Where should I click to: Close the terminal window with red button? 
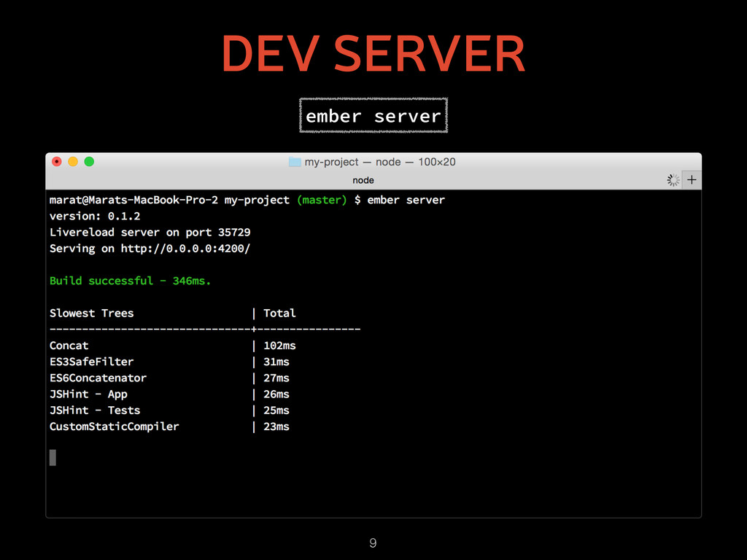(x=57, y=161)
